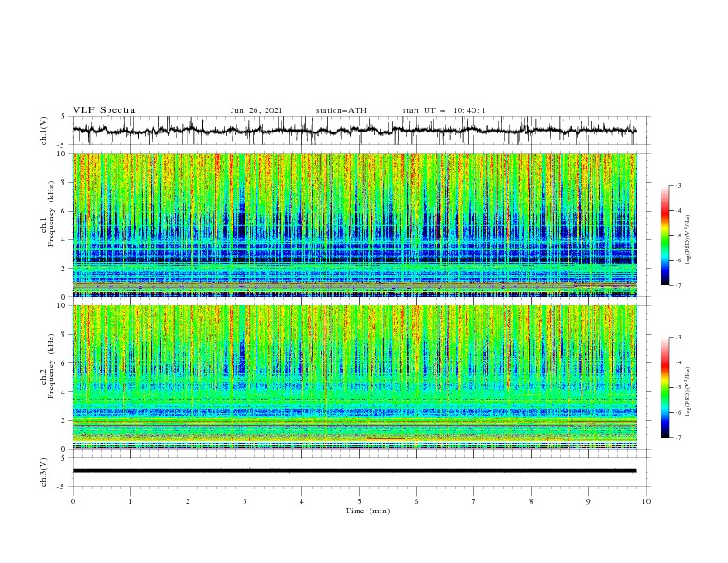Click the ch.1 "Frequency (kHz)" axis label
The height and width of the screenshot is (563, 728).
[51, 213]
